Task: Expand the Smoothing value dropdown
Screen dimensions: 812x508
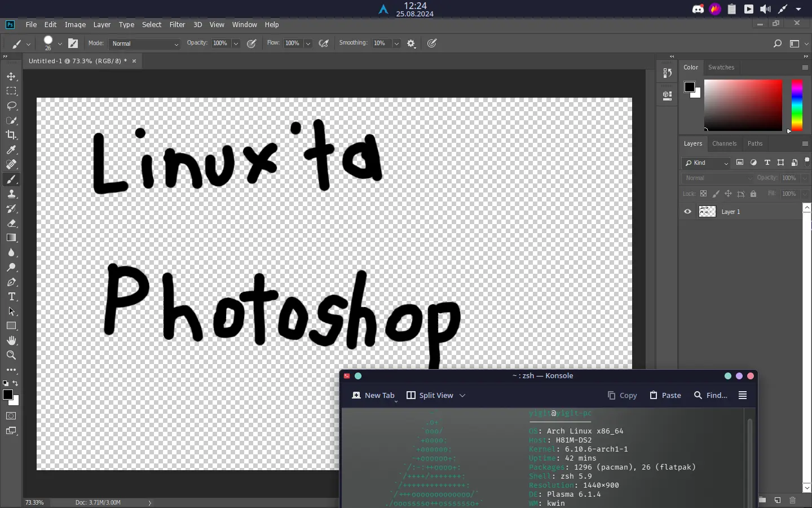Action: pyautogui.click(x=396, y=43)
